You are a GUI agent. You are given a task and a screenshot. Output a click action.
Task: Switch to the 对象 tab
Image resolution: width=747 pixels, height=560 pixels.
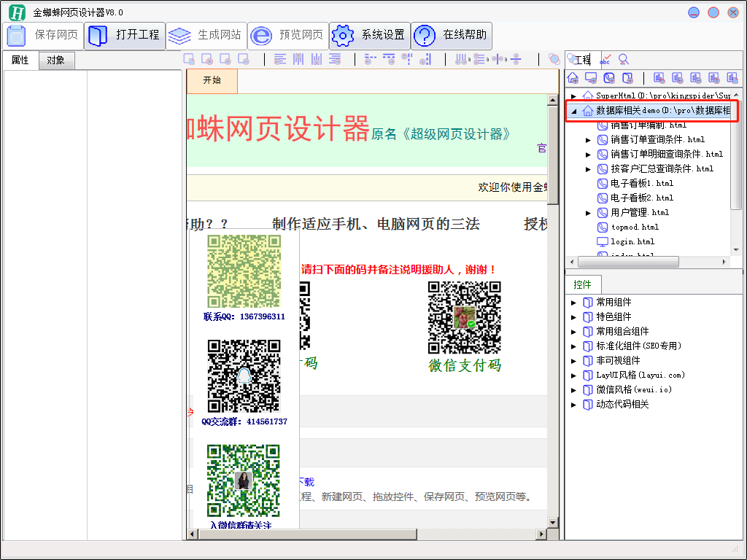tap(56, 61)
